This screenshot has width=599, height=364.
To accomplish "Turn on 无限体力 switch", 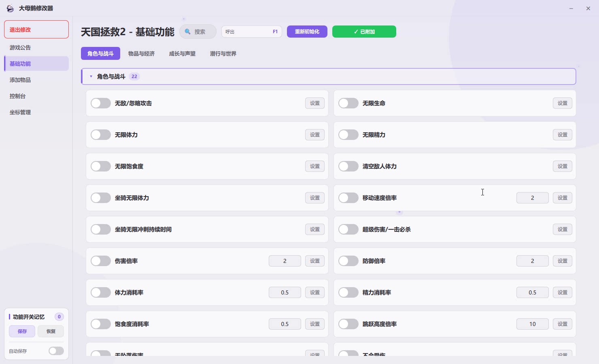I will (x=101, y=135).
